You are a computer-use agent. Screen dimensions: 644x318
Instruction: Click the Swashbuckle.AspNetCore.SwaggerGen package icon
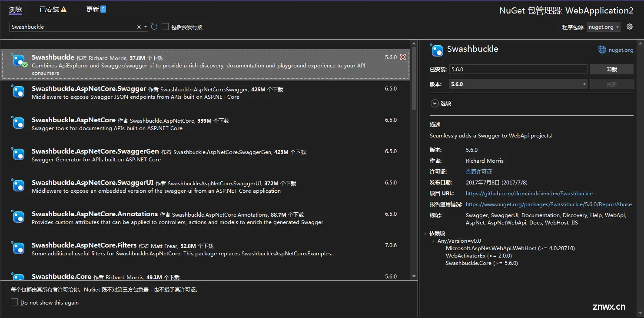tap(17, 154)
